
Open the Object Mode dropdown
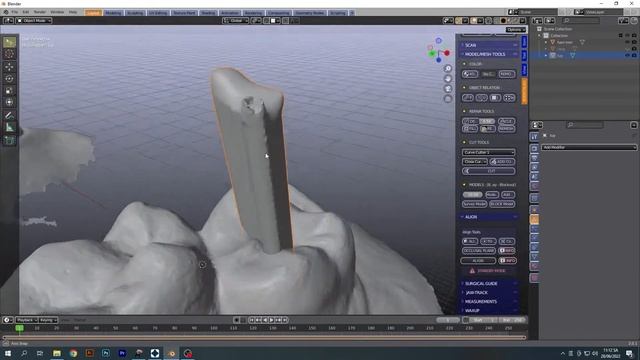[34, 20]
